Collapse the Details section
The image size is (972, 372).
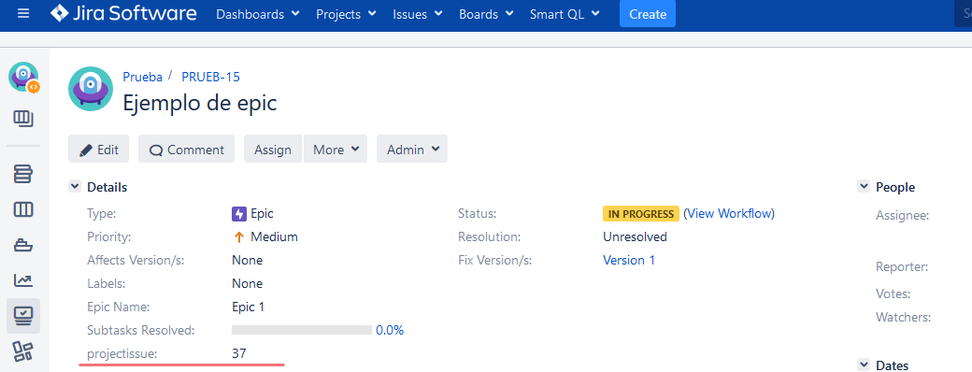click(74, 187)
